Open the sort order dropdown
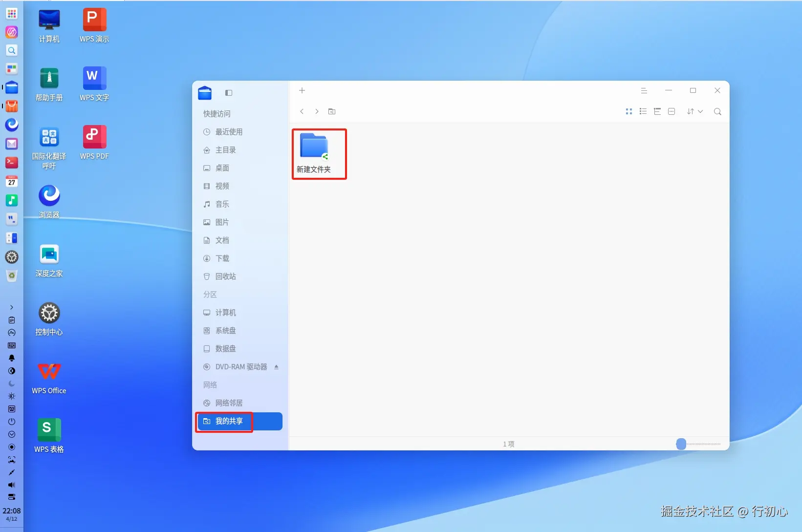The image size is (802, 532). [695, 111]
